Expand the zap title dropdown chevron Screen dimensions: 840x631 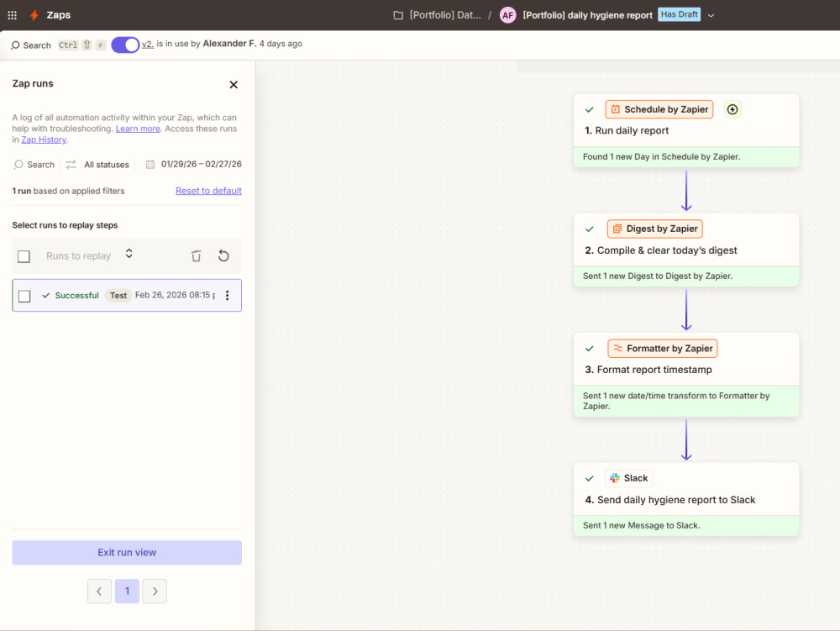pyautogui.click(x=711, y=15)
